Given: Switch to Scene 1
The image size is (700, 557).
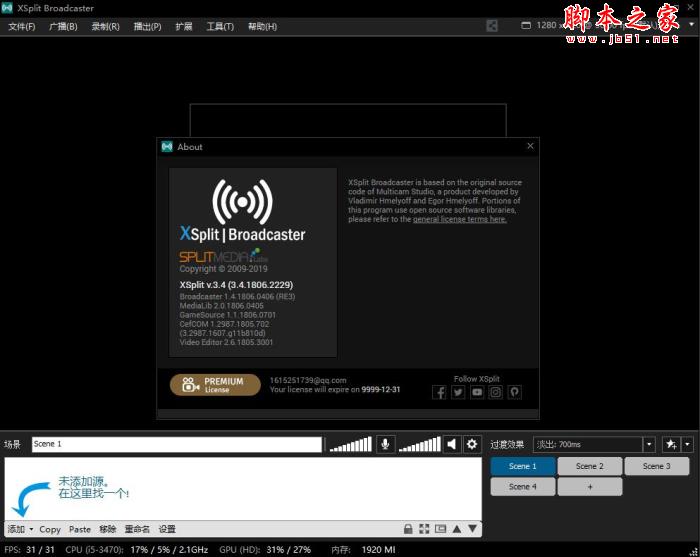Looking at the screenshot, I should coord(523,466).
